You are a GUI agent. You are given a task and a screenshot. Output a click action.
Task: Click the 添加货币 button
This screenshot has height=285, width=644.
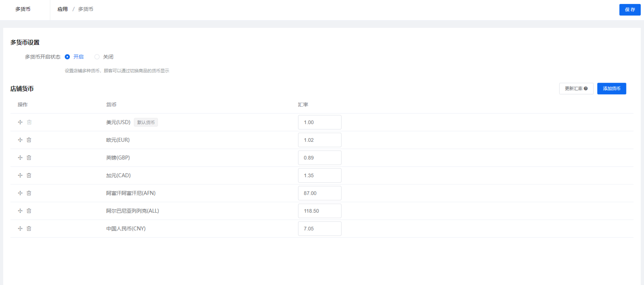point(611,88)
